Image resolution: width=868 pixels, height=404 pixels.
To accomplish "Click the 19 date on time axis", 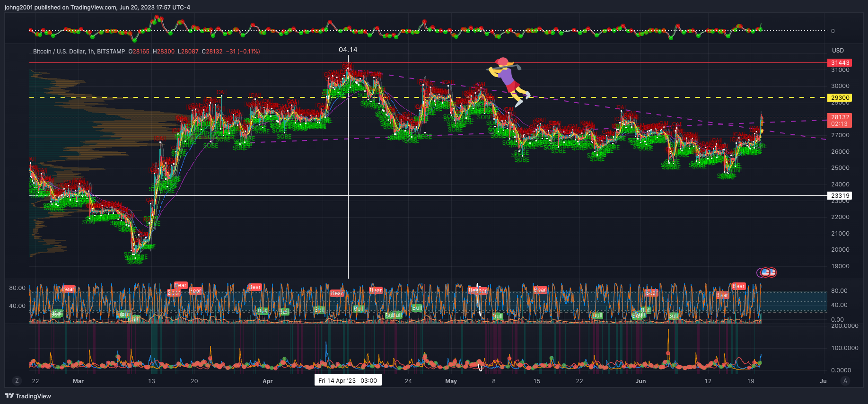I will click(x=751, y=381).
